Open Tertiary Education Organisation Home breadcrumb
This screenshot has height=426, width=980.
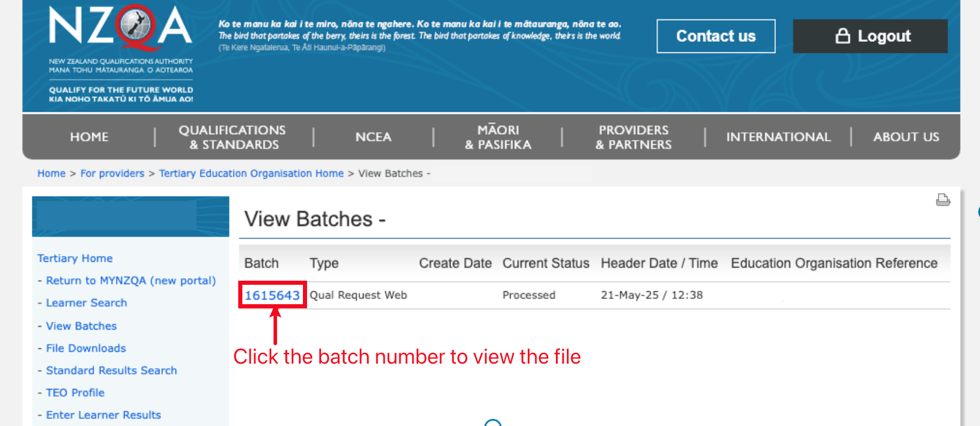[x=251, y=174]
